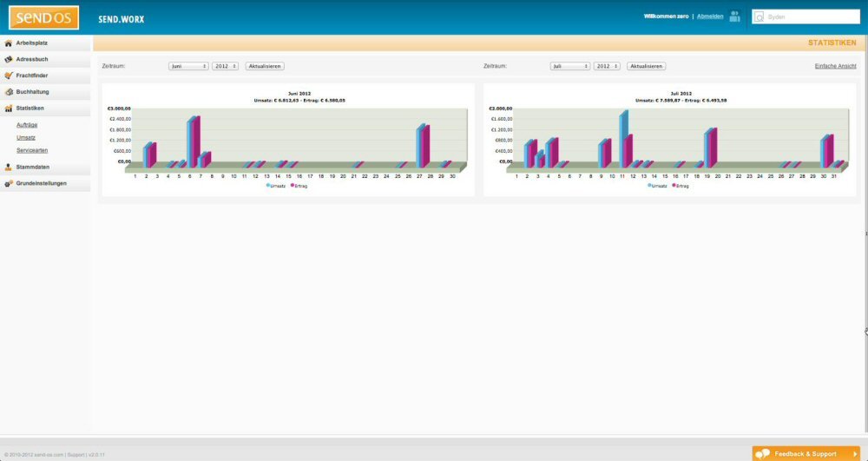
Task: Open the Aufträge statistics link
Action: 27,125
